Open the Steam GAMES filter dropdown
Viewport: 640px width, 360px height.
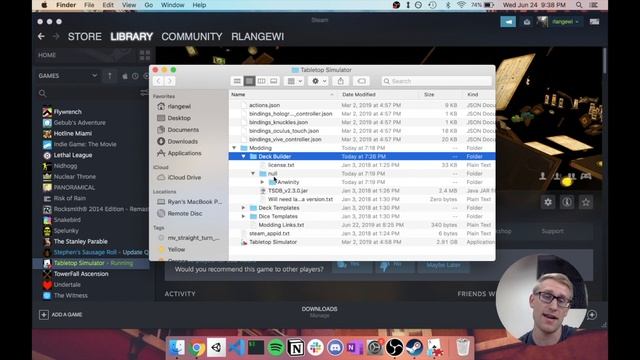(67, 76)
